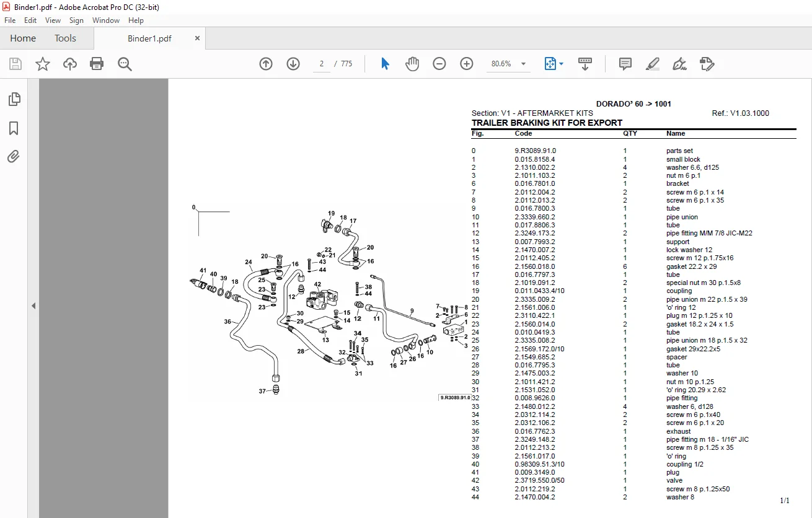This screenshot has height=518, width=812.
Task: Add document to starred favorites
Action: [43, 64]
